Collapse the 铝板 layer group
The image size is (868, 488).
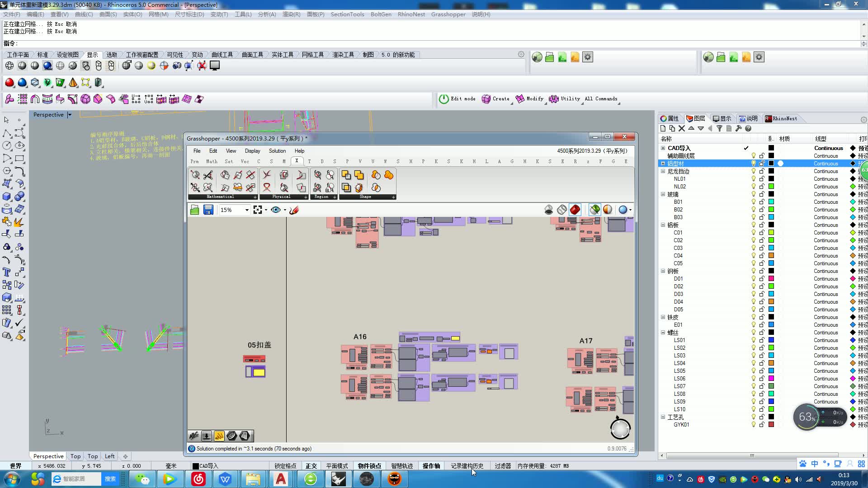pyautogui.click(x=663, y=225)
